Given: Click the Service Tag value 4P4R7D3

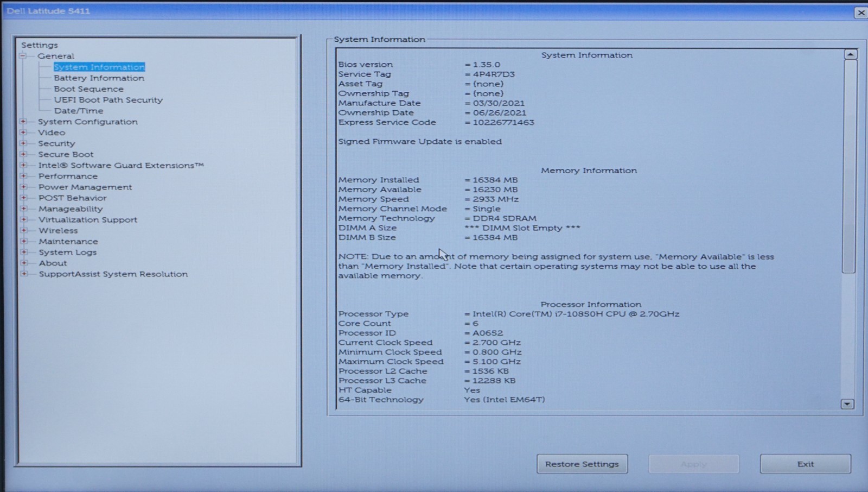Looking at the screenshot, I should [x=494, y=74].
